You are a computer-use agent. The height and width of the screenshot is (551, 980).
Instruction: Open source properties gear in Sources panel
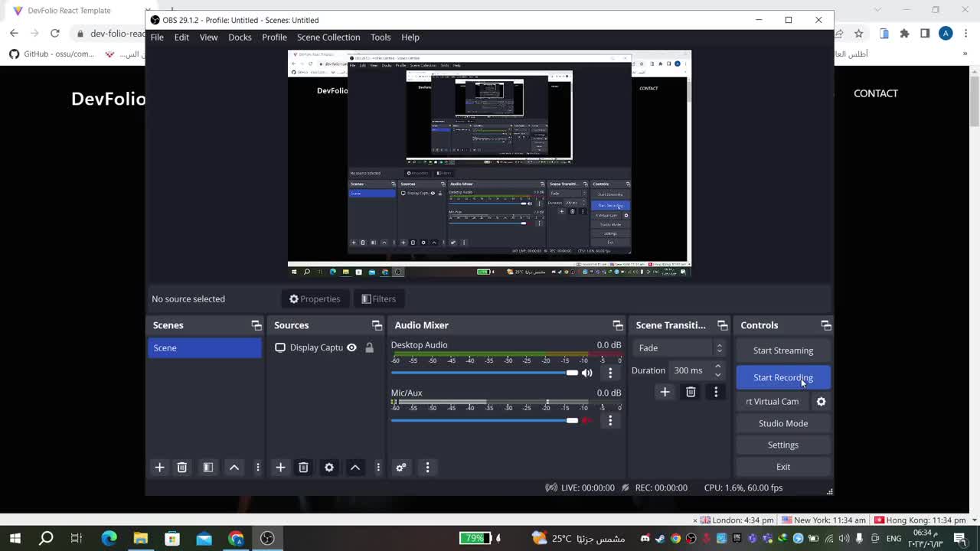pos(329,468)
